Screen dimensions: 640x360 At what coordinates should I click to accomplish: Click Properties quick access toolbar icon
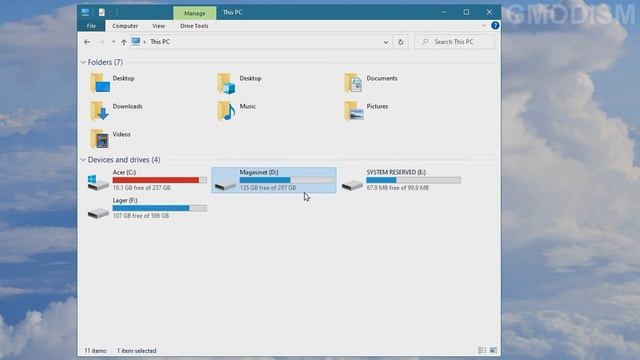[102, 13]
